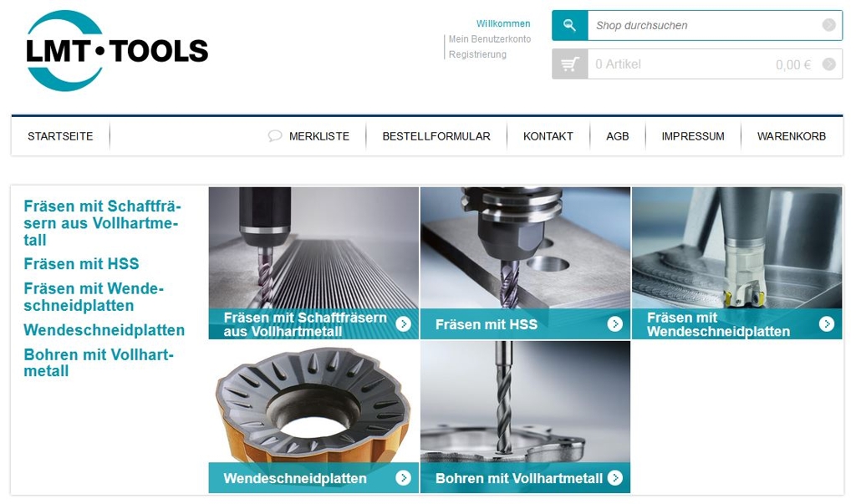Click into the Shop durchsuchen search field

click(704, 25)
